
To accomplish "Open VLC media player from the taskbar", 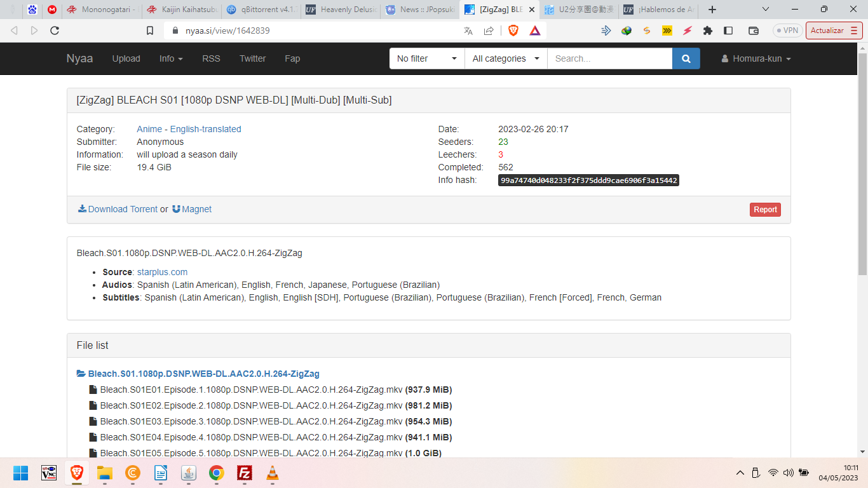I will point(273,473).
